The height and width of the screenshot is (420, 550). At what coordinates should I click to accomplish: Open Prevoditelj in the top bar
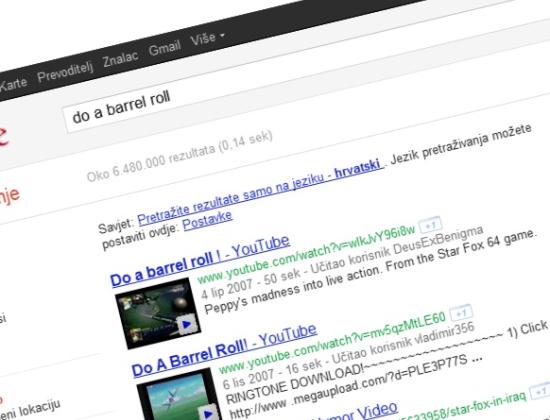point(65,72)
